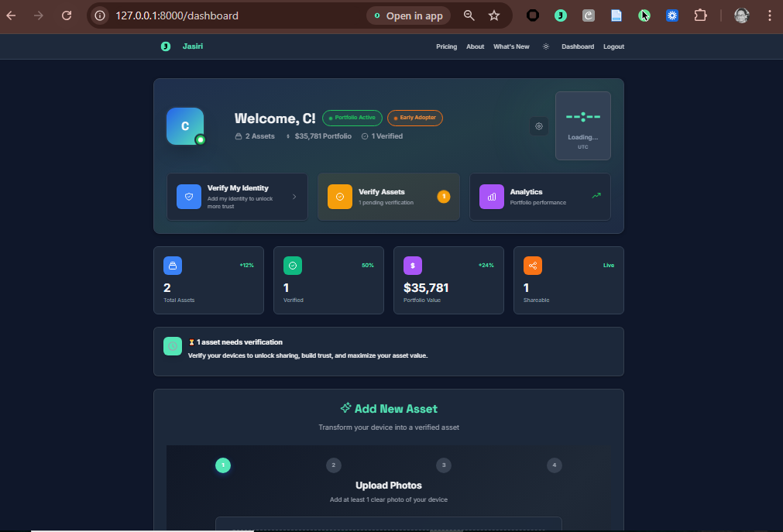783x532 pixels.
Task: Toggle the Portfolio Active badge
Action: click(352, 118)
